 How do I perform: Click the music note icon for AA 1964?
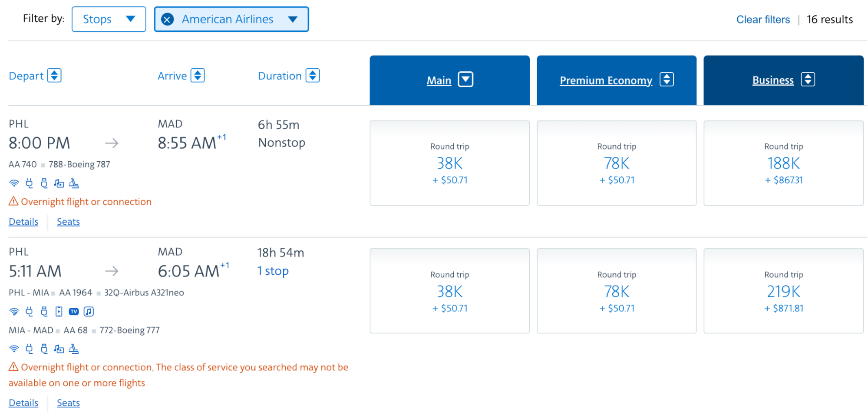point(89,312)
